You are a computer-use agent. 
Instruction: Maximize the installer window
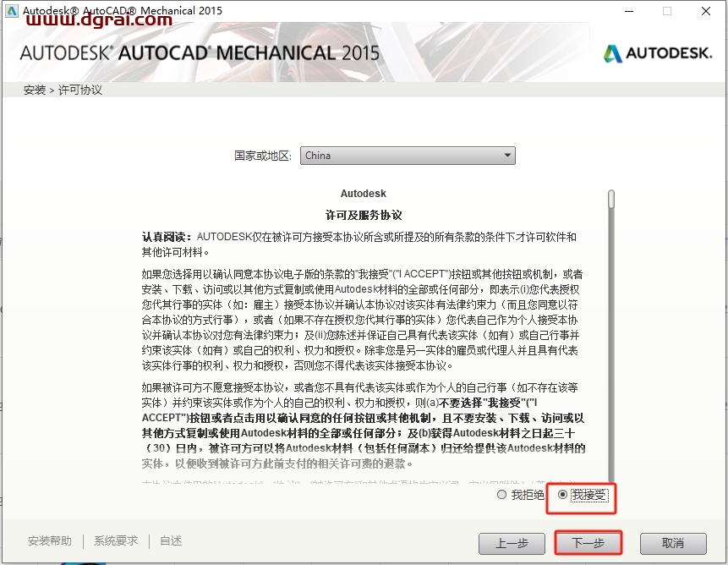[667, 11]
